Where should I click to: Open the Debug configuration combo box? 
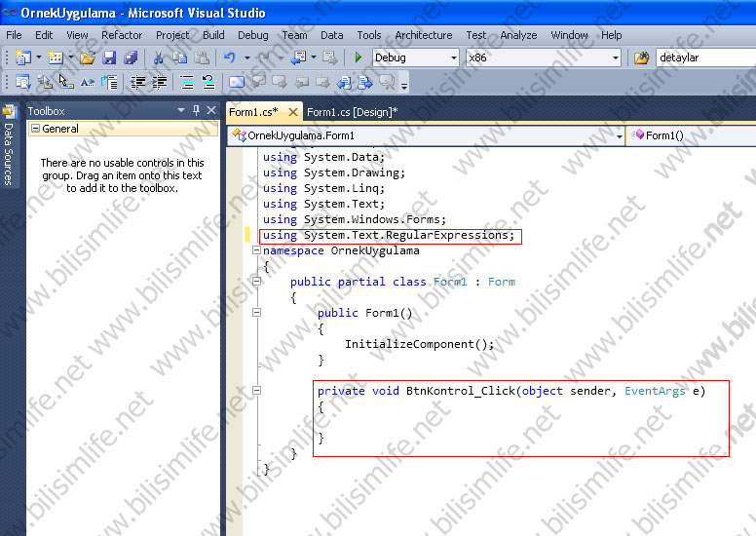[416, 57]
